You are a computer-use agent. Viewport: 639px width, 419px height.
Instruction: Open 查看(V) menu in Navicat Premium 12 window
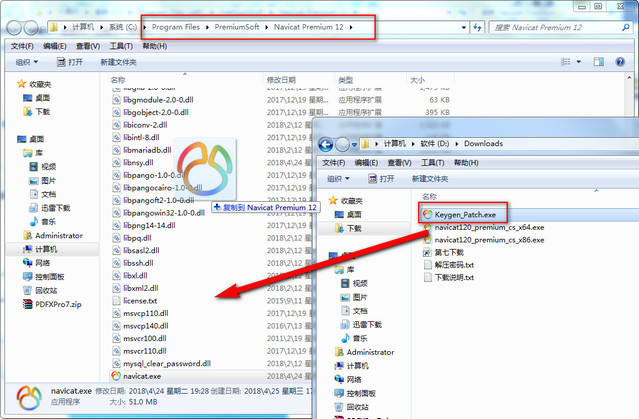tap(88, 46)
